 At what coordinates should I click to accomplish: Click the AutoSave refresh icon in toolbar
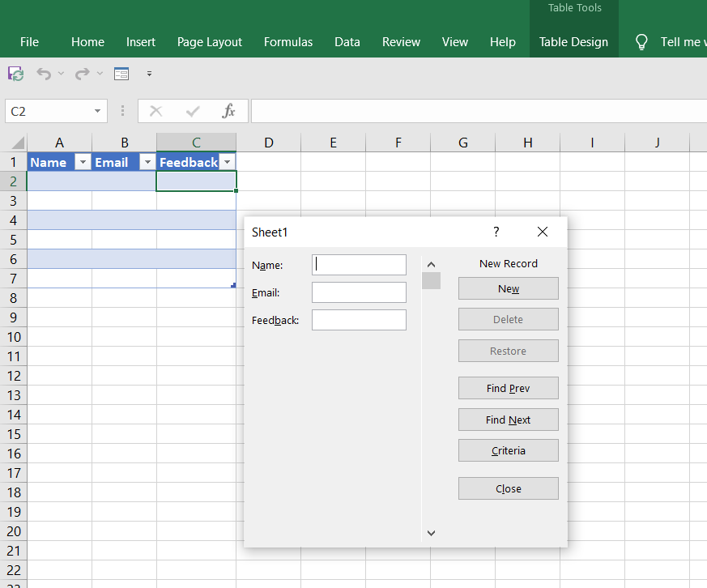tap(15, 74)
